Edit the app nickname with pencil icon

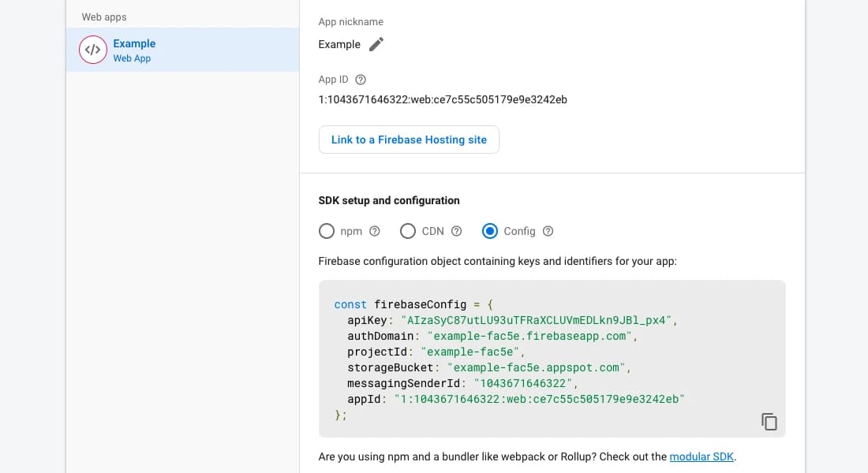tap(376, 44)
